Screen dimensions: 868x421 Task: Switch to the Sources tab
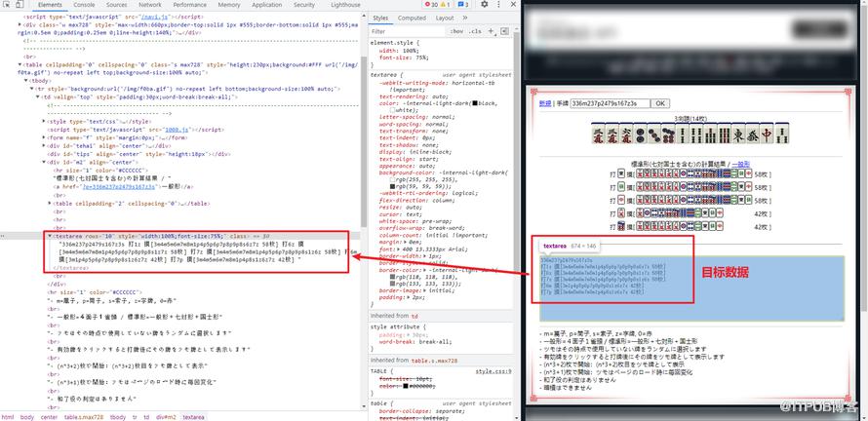[x=117, y=5]
